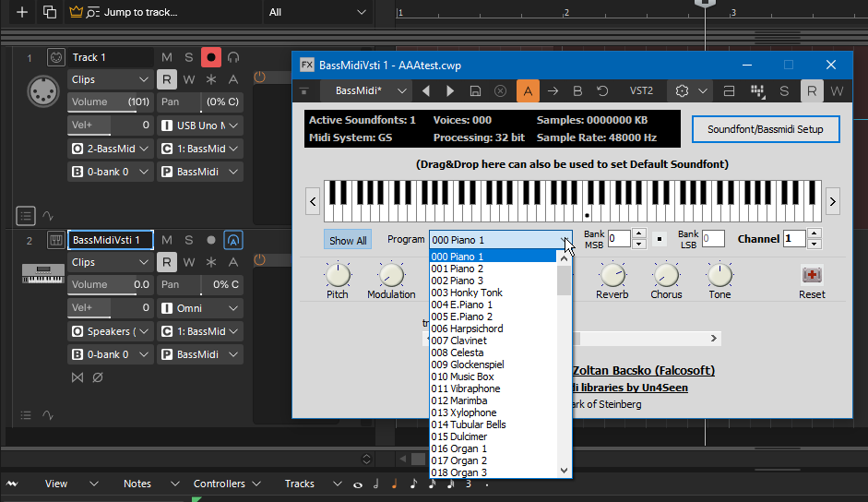Open 2-BassMid output dropdown
Image resolution: width=868 pixels, height=502 pixels.
click(x=110, y=149)
